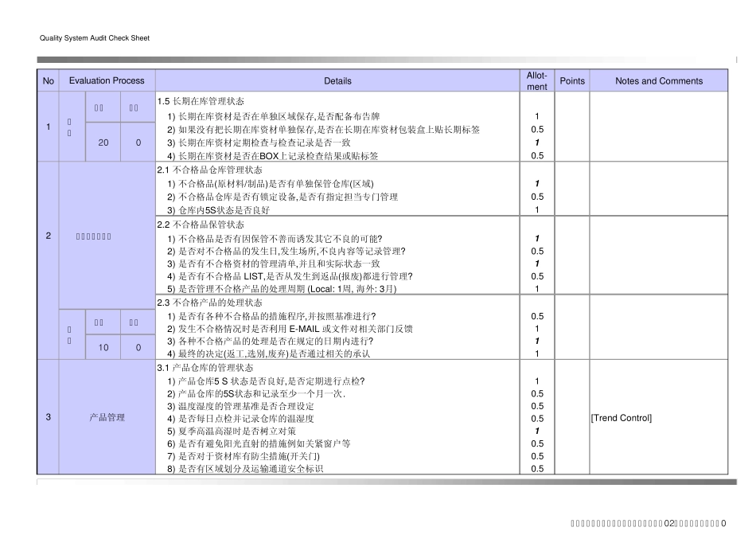Click heading '2.2 不合格品保管状态'
Viewport: 756px width, 535px height.
201,225
